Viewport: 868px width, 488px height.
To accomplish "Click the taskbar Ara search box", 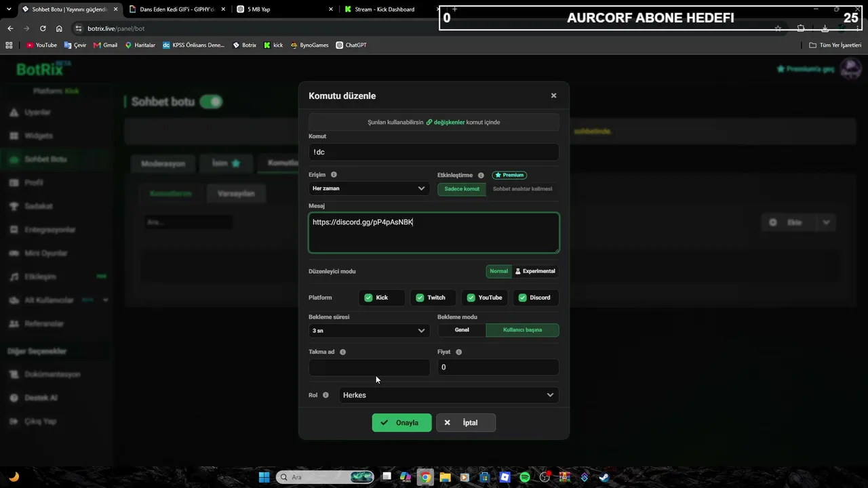I will (x=325, y=477).
